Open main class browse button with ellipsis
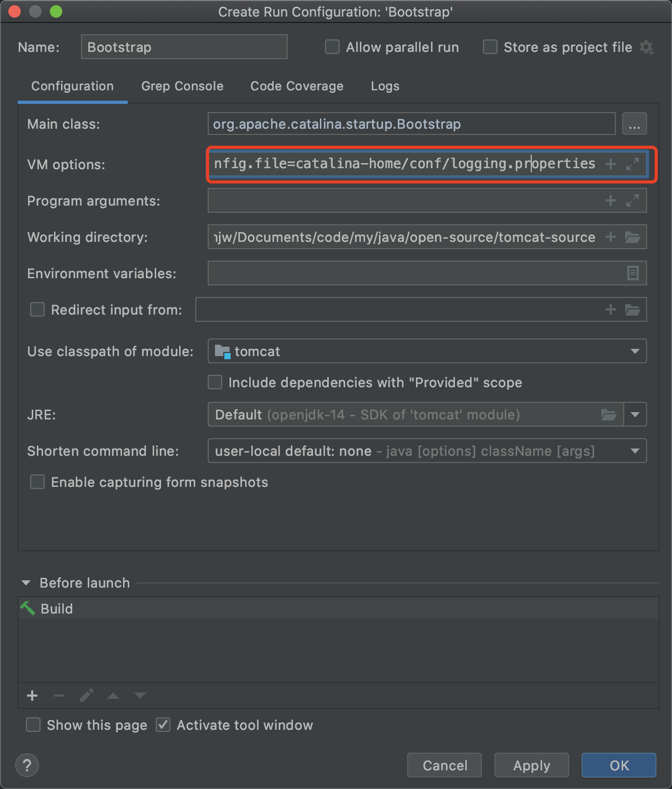672x789 pixels. [634, 124]
